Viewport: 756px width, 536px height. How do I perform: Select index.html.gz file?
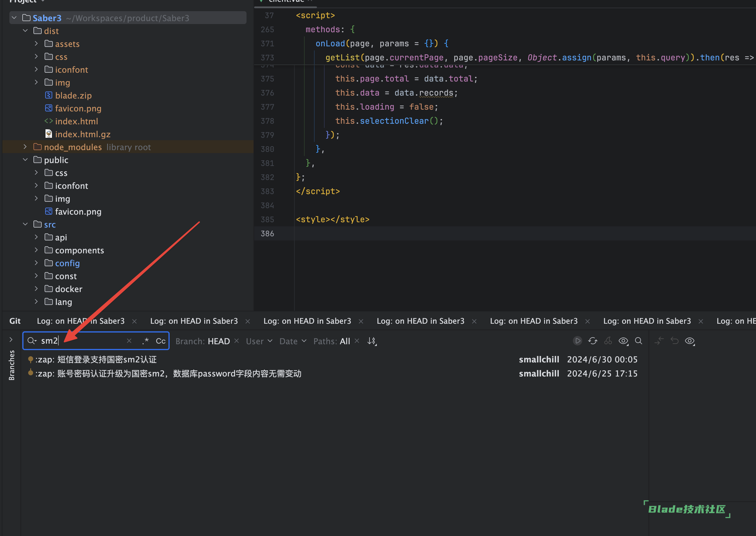click(82, 134)
